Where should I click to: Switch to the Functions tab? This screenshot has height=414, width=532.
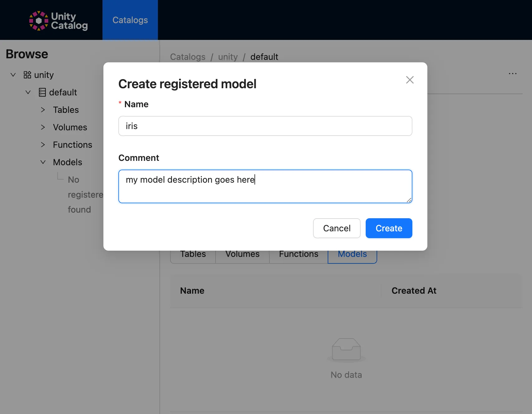coord(298,254)
